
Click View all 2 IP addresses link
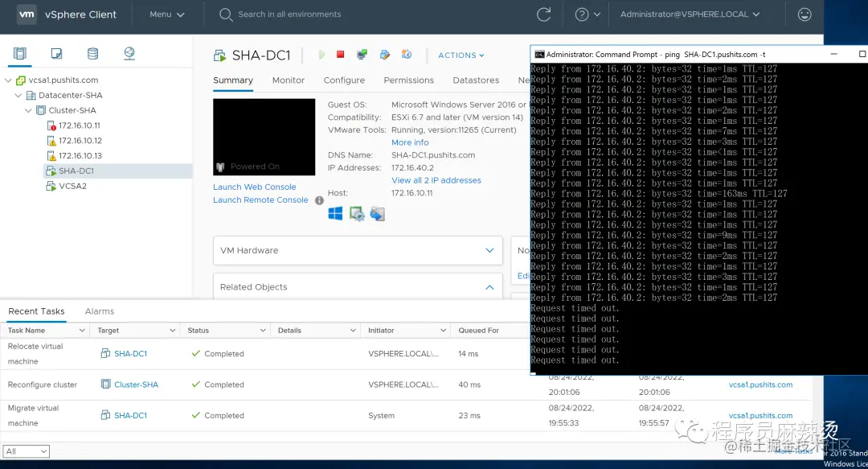(x=436, y=181)
